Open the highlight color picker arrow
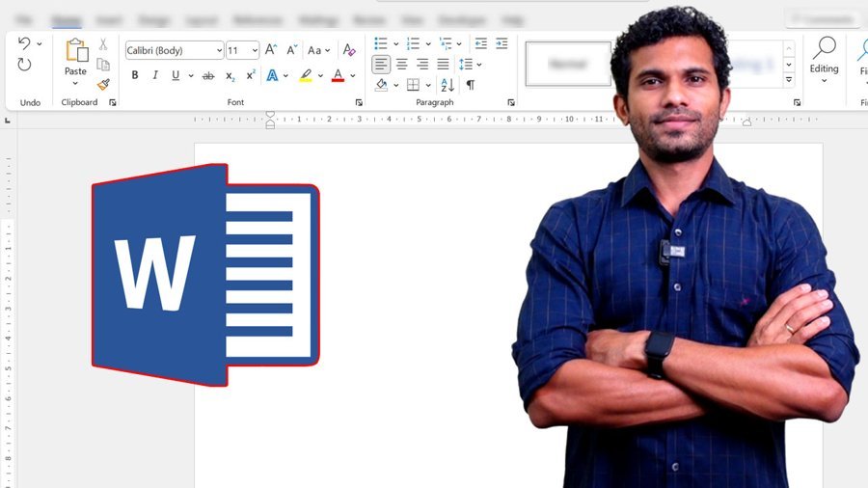 pyautogui.click(x=320, y=76)
